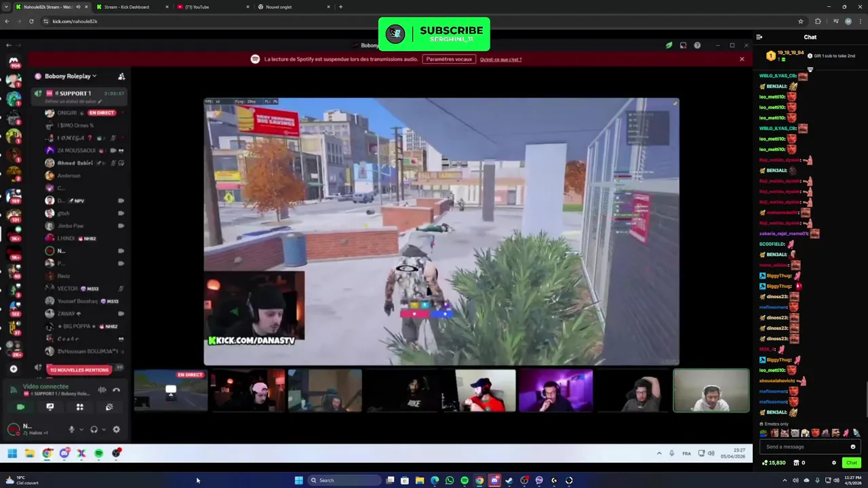Open Discord noise suppression waveform icon
This screenshot has height=488, width=868.
[102, 390]
